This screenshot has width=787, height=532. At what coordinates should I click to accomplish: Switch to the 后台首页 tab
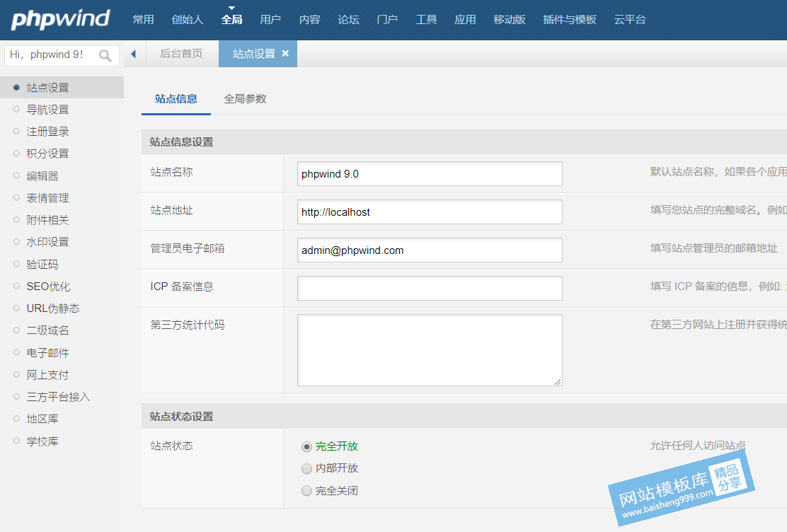coord(182,54)
